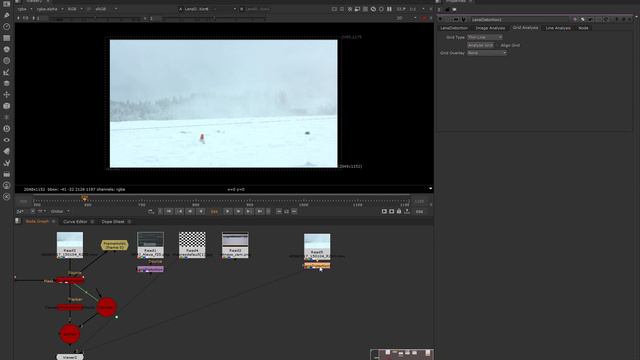Open the Merge nodes toolbar menu
This screenshot has width=640, height=360.
click(x=6, y=83)
